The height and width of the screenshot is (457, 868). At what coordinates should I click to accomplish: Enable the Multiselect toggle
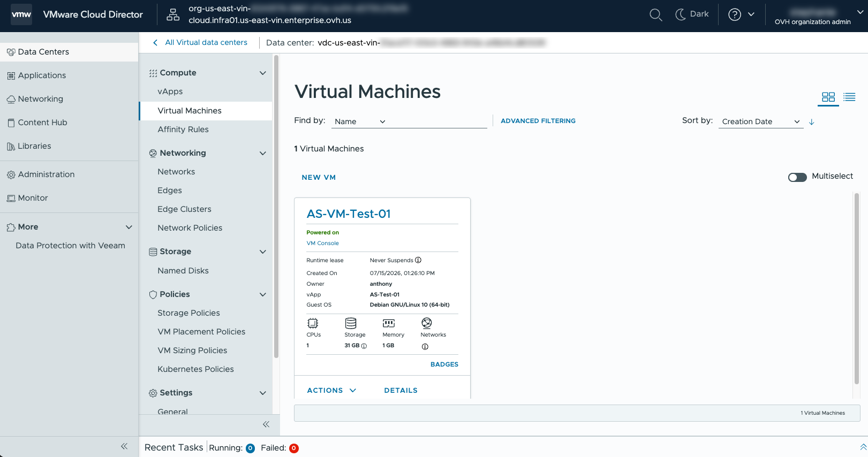(797, 177)
